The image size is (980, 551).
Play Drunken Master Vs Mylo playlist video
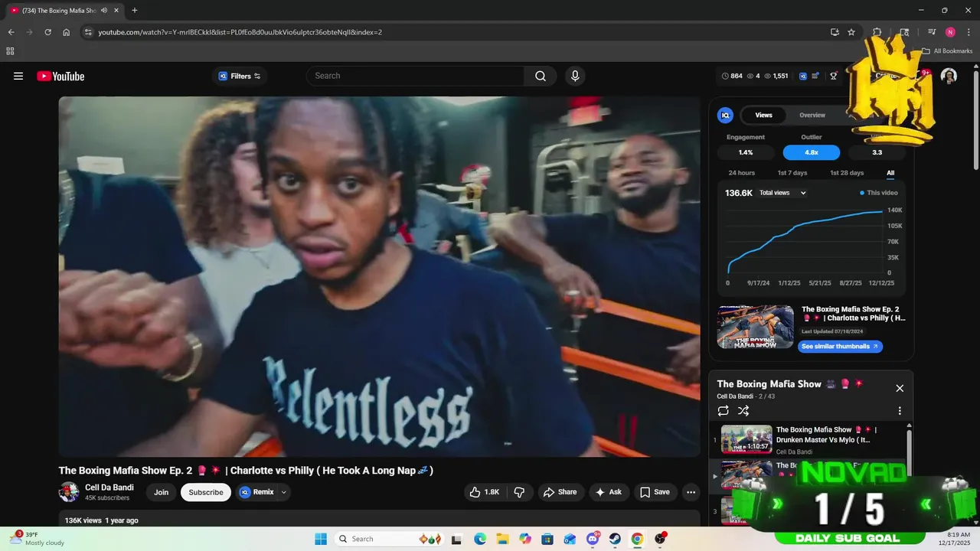click(x=809, y=440)
